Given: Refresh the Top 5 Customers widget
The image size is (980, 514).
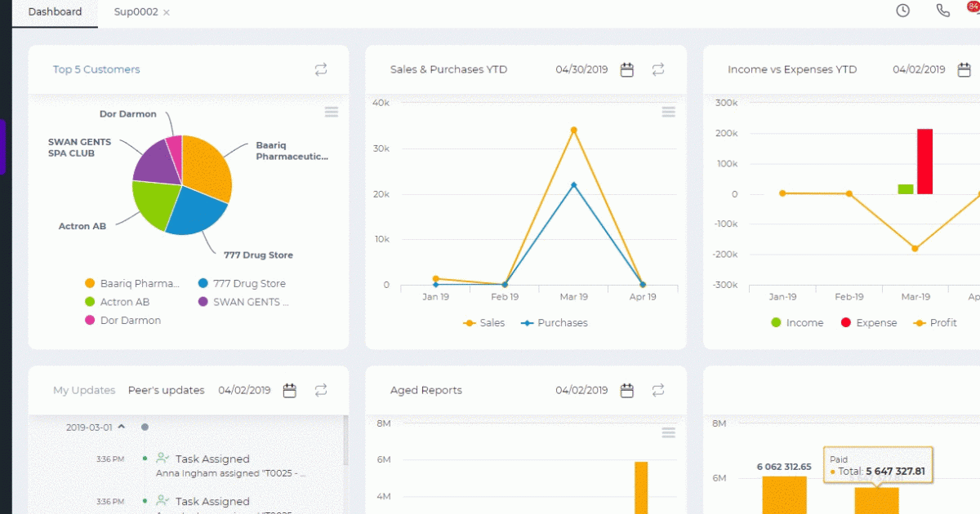Looking at the screenshot, I should pyautogui.click(x=321, y=70).
